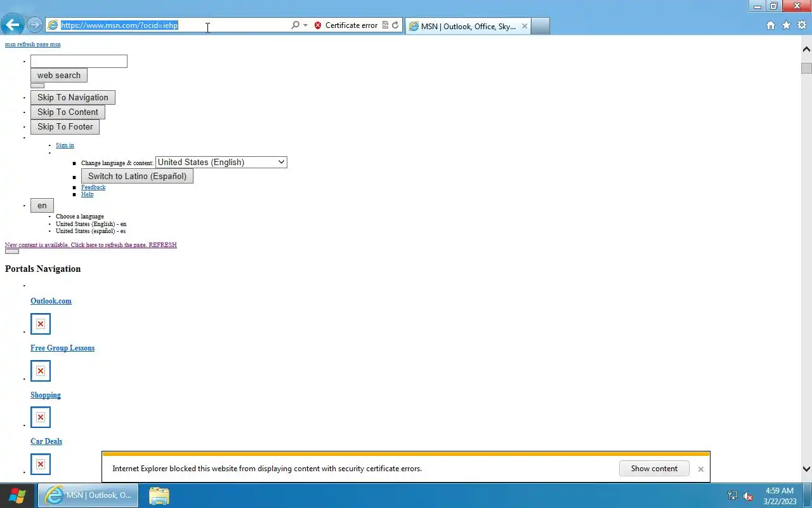This screenshot has height=508, width=812.
Task: Click broken image icon above Car Deals
Action: [x=41, y=417]
